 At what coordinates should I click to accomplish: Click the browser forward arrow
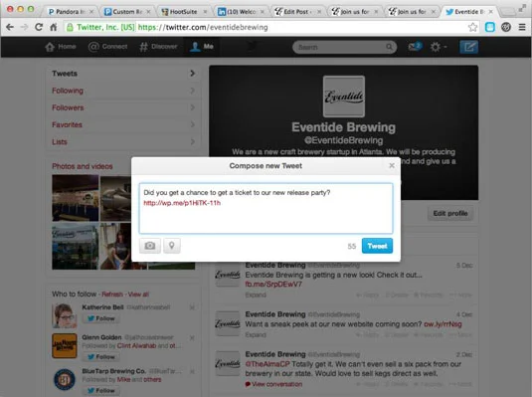click(24, 27)
